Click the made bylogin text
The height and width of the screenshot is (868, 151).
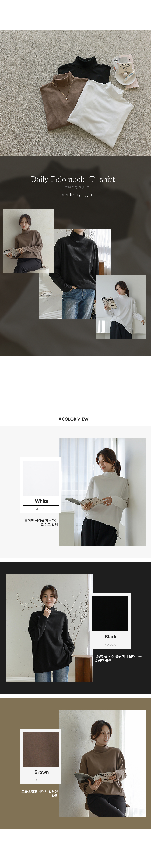point(77,194)
